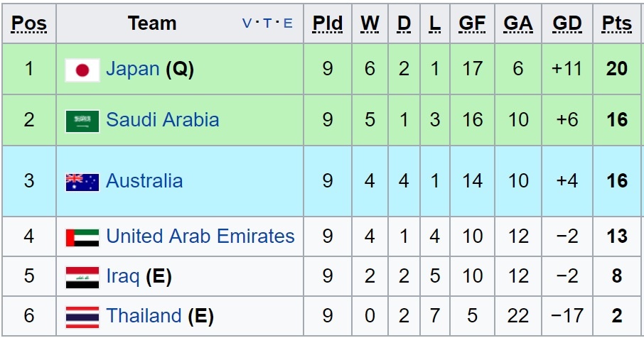Open the Japan team link

click(x=133, y=69)
